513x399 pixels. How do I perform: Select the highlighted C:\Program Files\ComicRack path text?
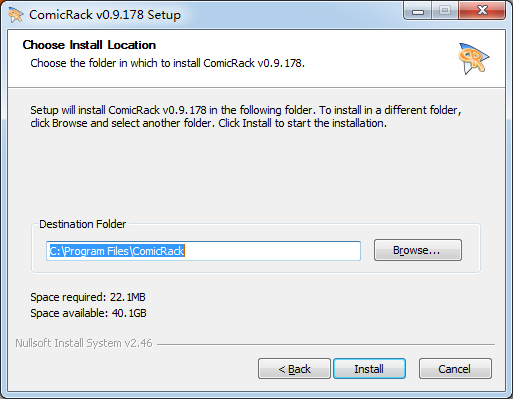117,251
